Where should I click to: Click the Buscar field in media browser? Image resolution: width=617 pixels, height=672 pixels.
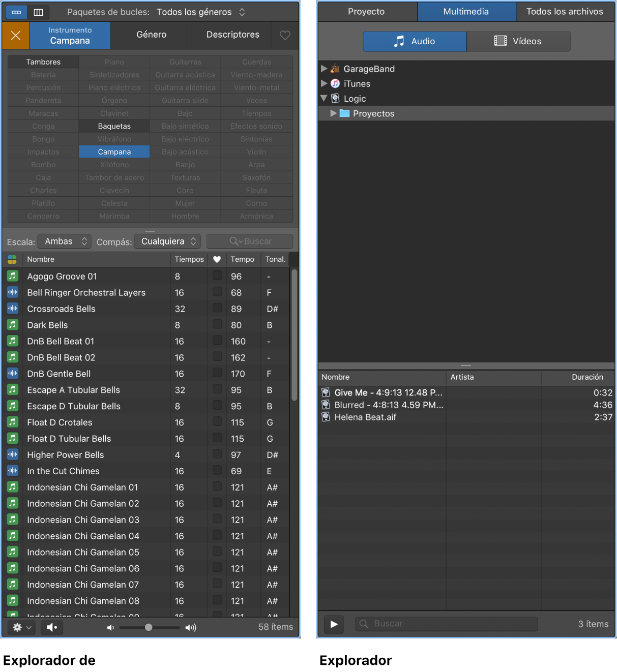[x=447, y=624]
